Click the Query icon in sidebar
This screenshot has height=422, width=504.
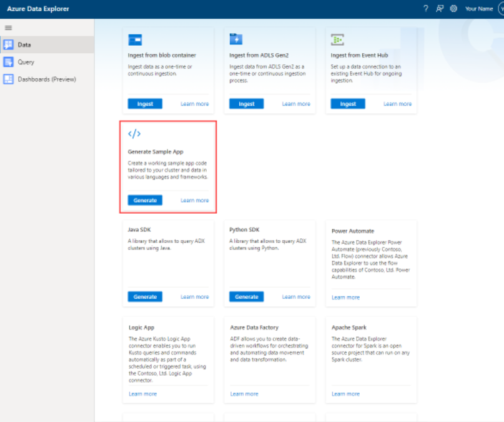[x=8, y=62]
